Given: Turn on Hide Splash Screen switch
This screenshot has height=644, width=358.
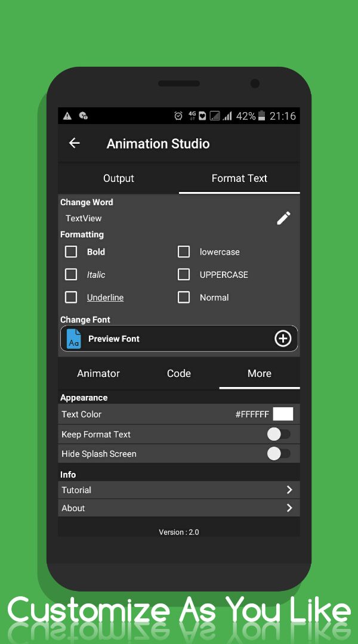Looking at the screenshot, I should pyautogui.click(x=278, y=454).
